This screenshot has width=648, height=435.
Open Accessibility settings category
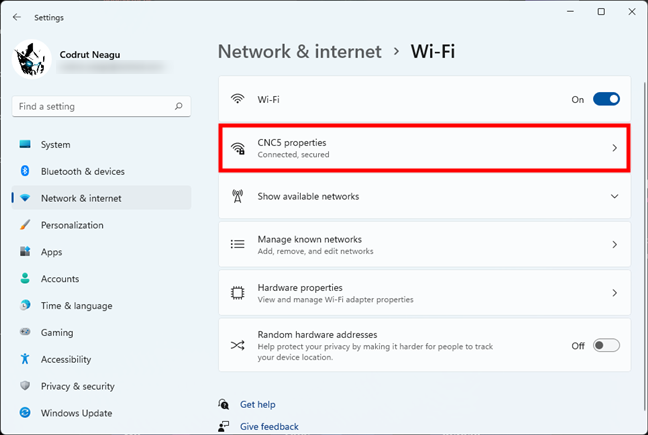click(x=101, y=359)
